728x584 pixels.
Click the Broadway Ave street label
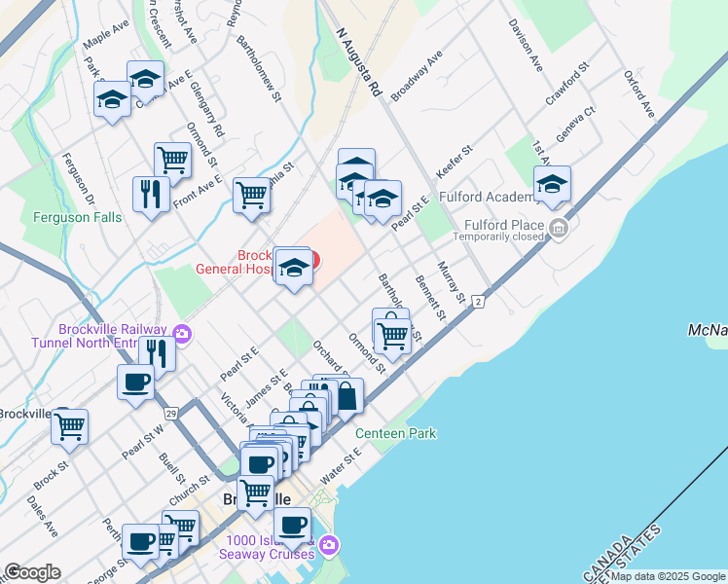click(x=417, y=76)
